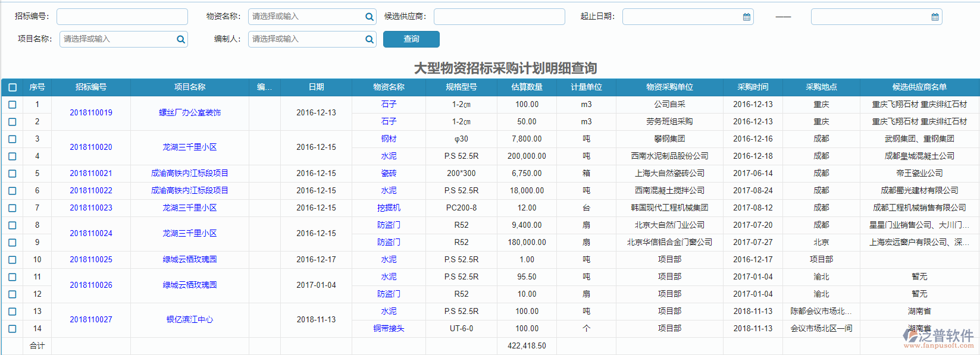Check the checkbox for row 1
This screenshot has height=355, width=980.
point(12,105)
